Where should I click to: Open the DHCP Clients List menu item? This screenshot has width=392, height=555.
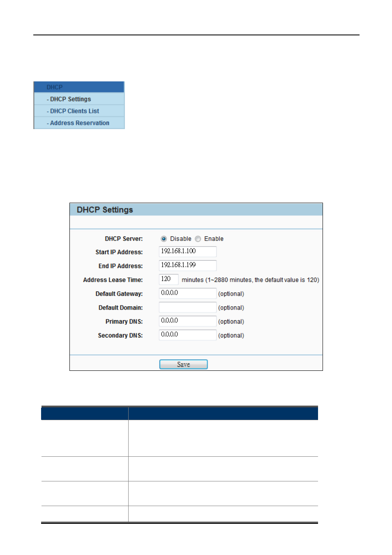(x=74, y=111)
